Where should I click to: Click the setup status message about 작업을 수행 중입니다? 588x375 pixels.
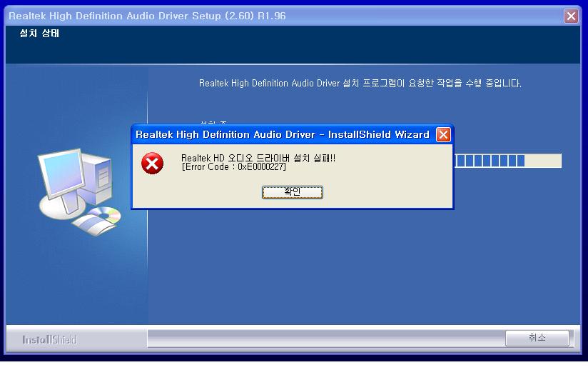pyautogui.click(x=360, y=83)
